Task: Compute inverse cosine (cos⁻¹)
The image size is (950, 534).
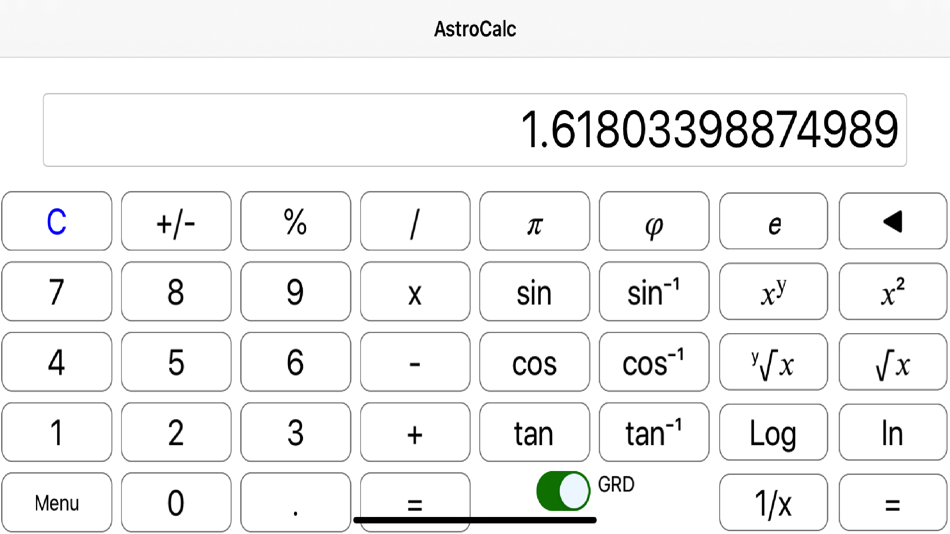Action: [x=654, y=362]
